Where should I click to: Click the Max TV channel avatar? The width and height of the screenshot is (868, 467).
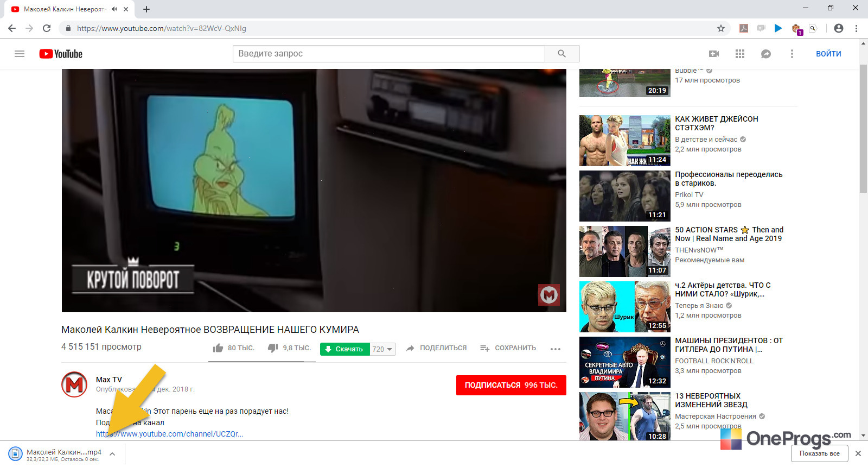tap(74, 384)
